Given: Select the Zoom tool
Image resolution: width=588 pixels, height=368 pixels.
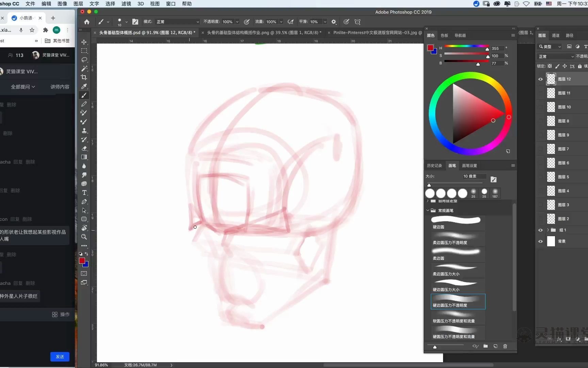Looking at the screenshot, I should [84, 237].
